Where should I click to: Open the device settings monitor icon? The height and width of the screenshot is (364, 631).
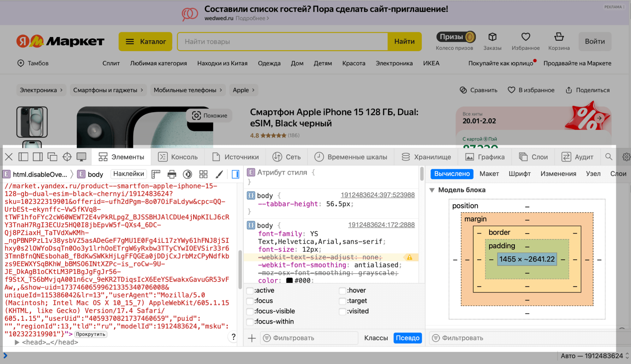[81, 157]
